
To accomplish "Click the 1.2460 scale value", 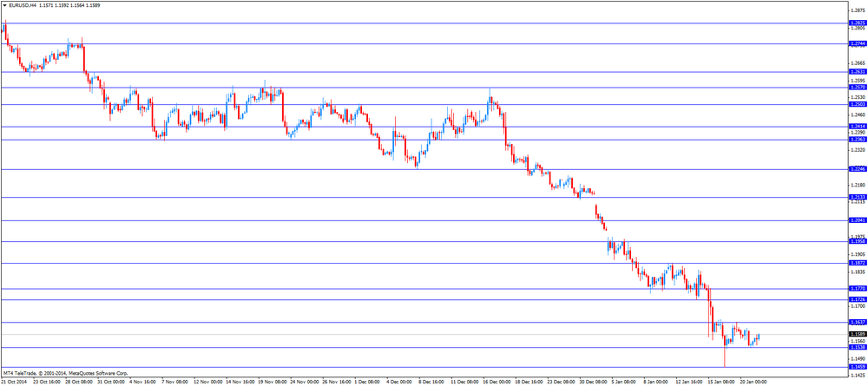I will tap(857, 115).
